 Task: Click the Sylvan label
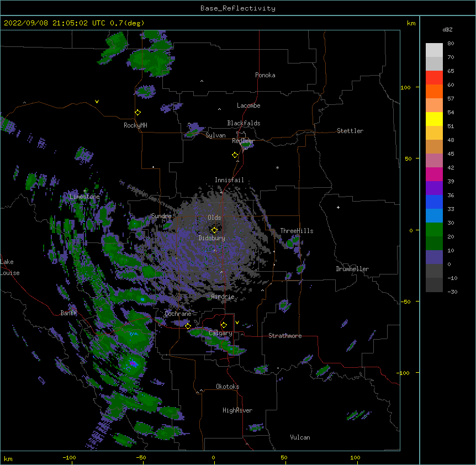point(215,135)
